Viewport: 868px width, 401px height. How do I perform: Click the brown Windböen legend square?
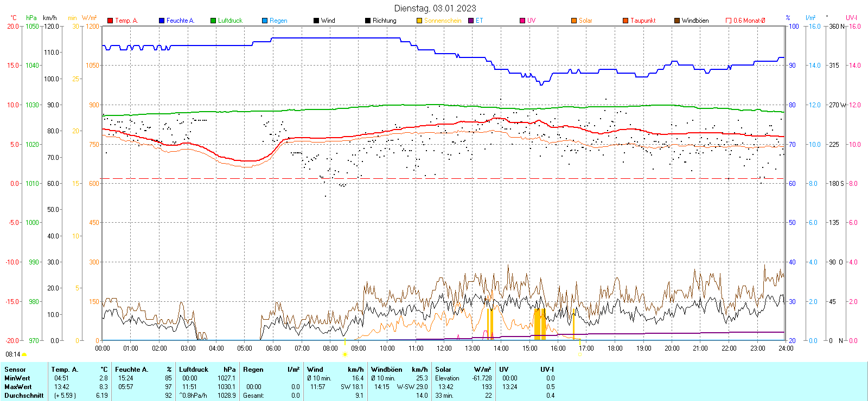pos(677,21)
